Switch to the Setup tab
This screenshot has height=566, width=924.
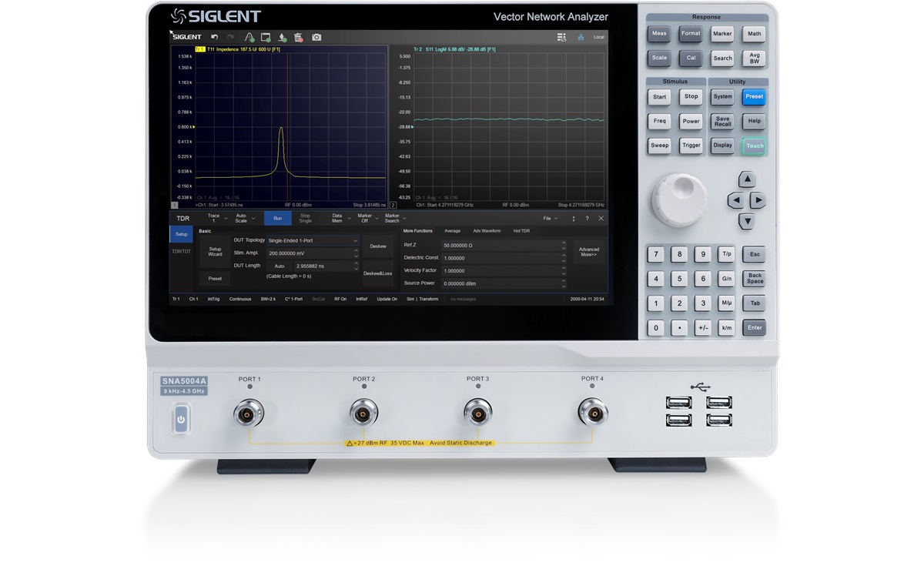pos(182,234)
